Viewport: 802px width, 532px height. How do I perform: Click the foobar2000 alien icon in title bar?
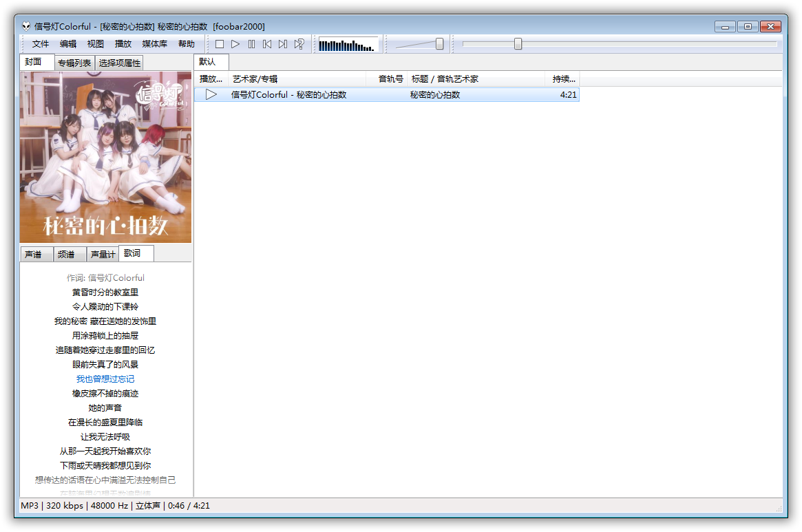(26, 27)
